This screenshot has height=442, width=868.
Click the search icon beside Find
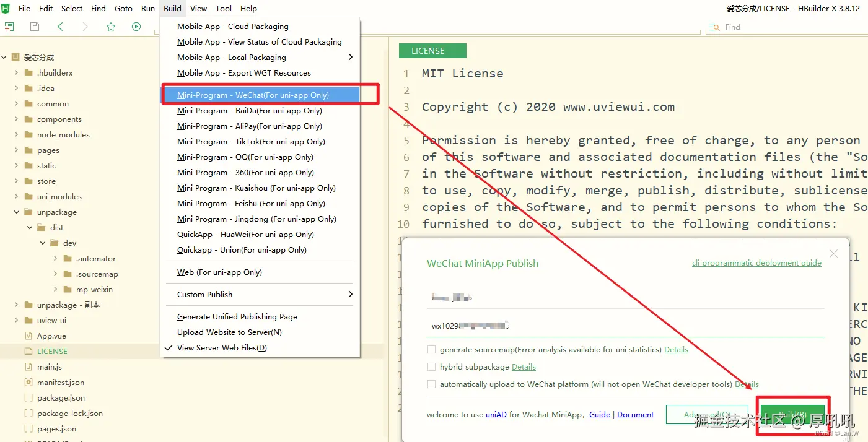tap(714, 27)
